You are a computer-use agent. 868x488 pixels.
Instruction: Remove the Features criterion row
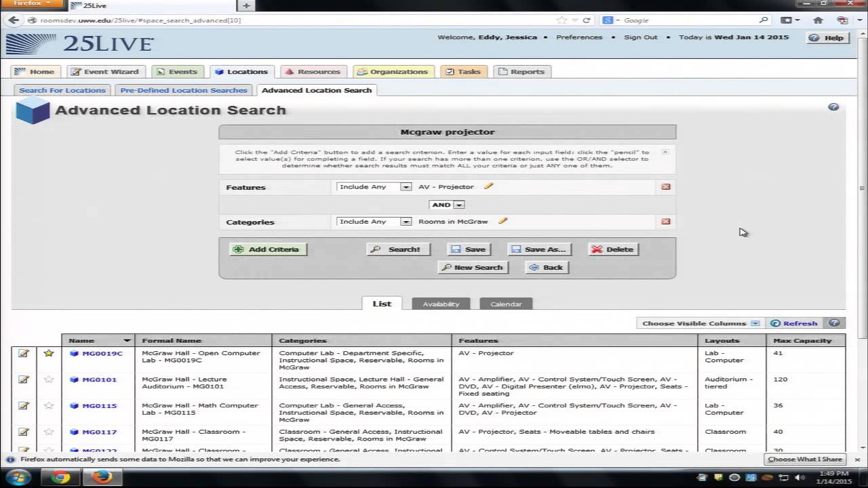(666, 187)
